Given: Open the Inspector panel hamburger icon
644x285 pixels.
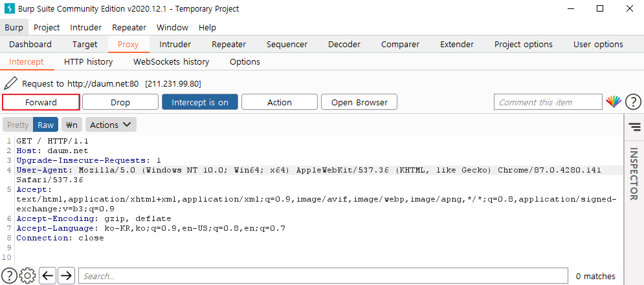Looking at the screenshot, I should [x=634, y=127].
